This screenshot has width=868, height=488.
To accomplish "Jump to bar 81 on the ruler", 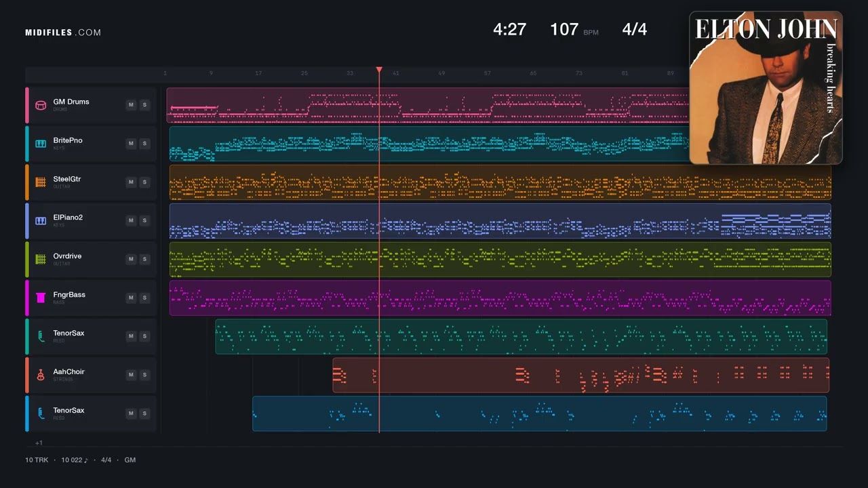I will tap(625, 73).
